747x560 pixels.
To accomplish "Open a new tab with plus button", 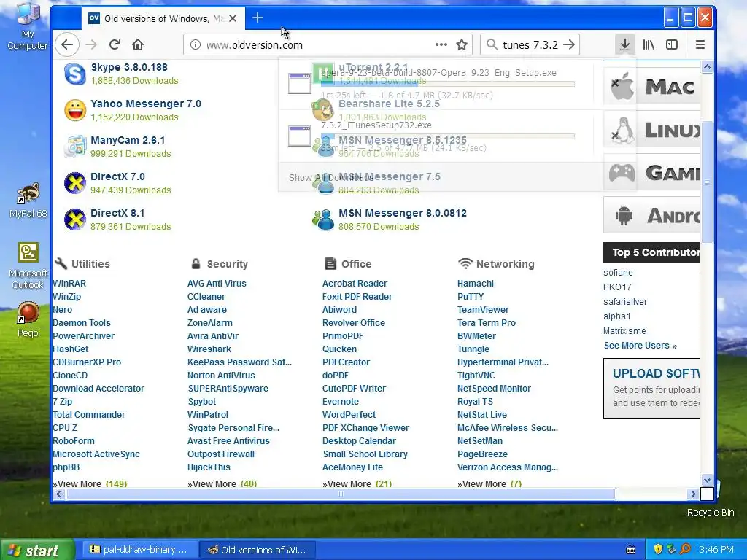I will [x=258, y=18].
